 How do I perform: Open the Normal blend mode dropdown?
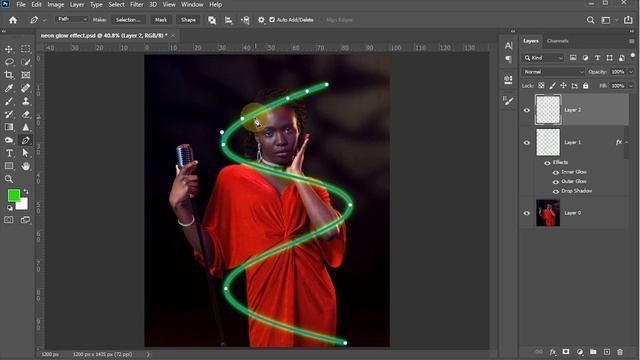[x=553, y=72]
